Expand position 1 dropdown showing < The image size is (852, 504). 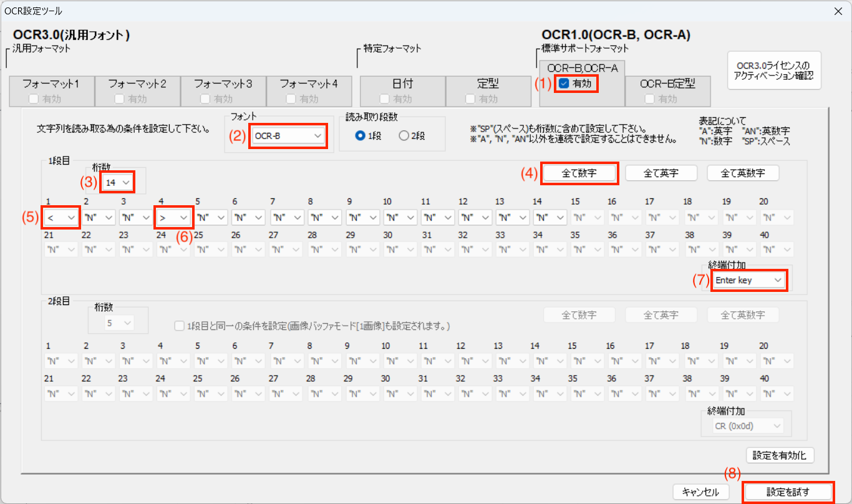(x=61, y=217)
